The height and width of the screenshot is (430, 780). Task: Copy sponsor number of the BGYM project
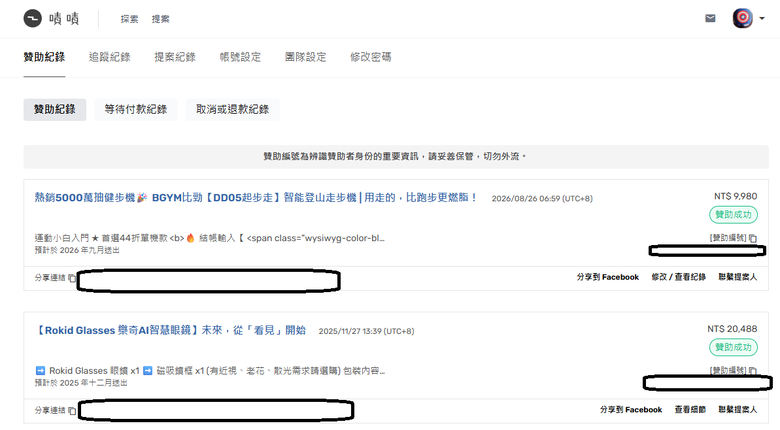coord(753,238)
